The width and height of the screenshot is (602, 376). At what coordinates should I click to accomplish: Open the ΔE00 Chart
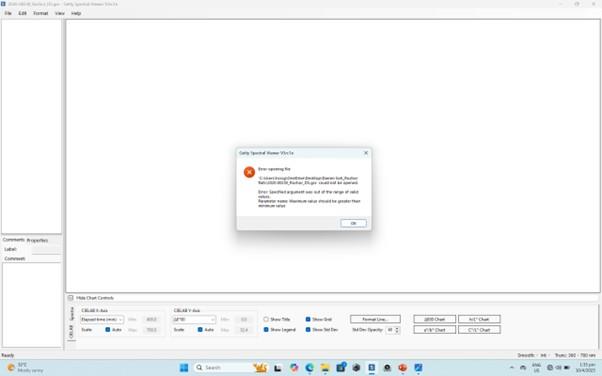(435, 319)
